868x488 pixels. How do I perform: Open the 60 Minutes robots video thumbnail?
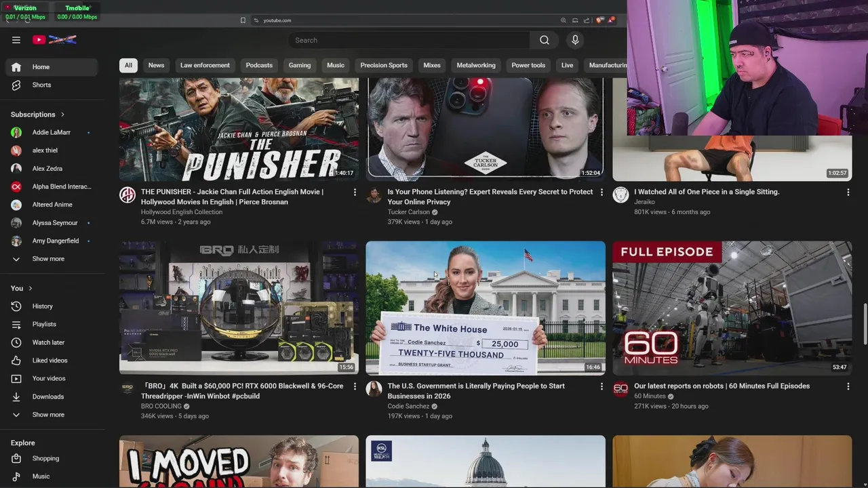tap(732, 308)
